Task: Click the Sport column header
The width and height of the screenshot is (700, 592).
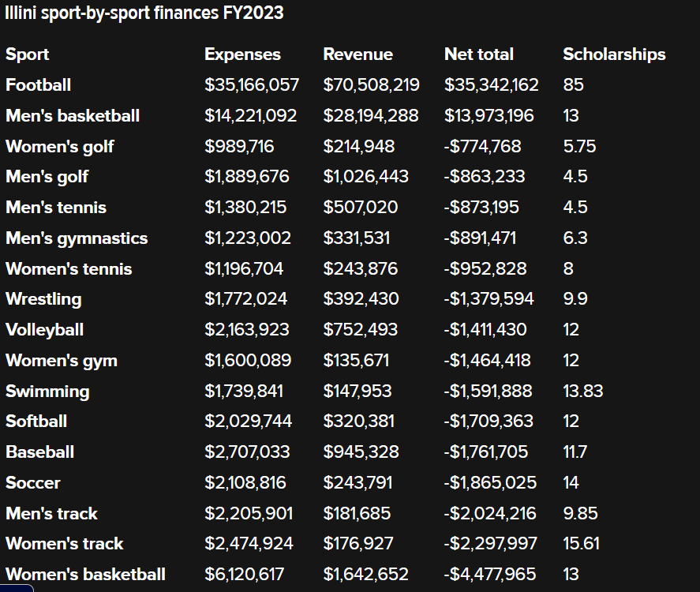Action: click(x=27, y=54)
